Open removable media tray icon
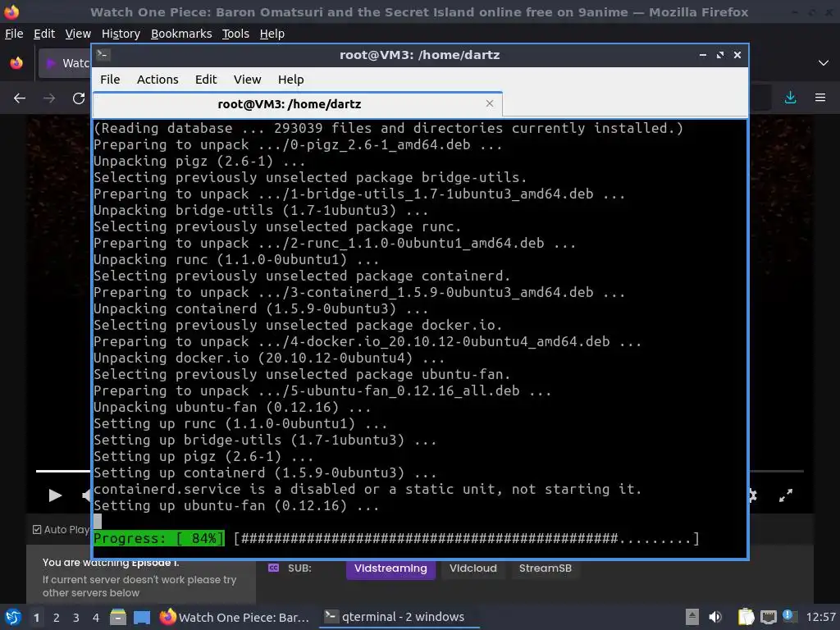The width and height of the screenshot is (840, 630). [692, 617]
